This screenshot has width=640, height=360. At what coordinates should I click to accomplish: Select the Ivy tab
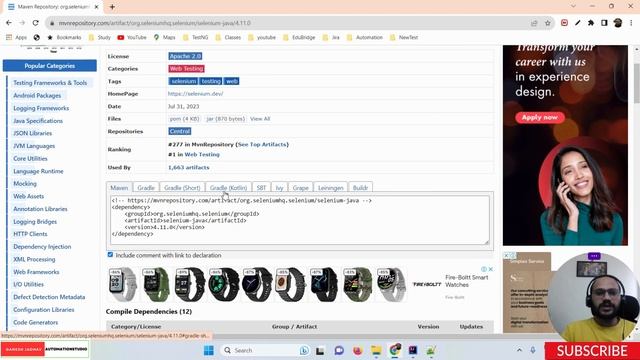pos(279,188)
